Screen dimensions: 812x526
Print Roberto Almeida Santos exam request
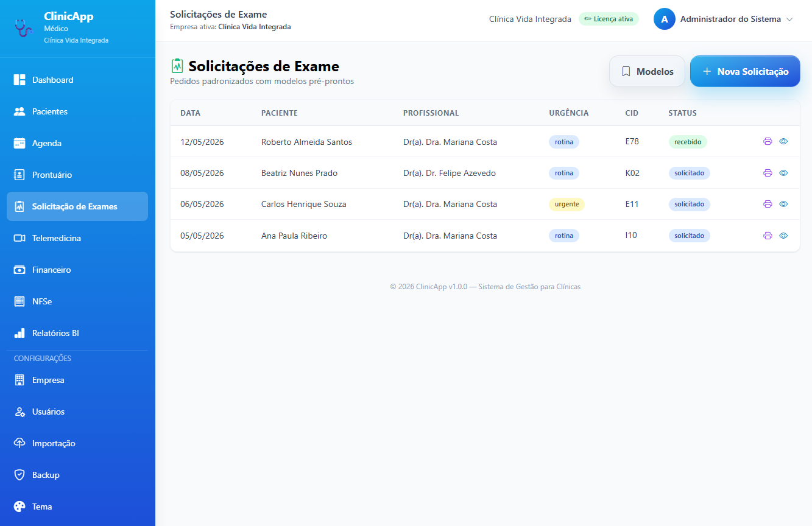click(x=768, y=141)
